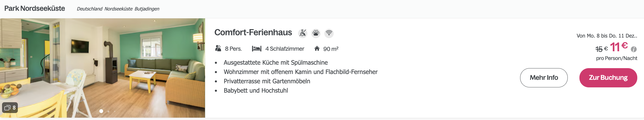Select the first carousel dot on the photo
This screenshot has height=120, width=644.
tap(101, 111)
